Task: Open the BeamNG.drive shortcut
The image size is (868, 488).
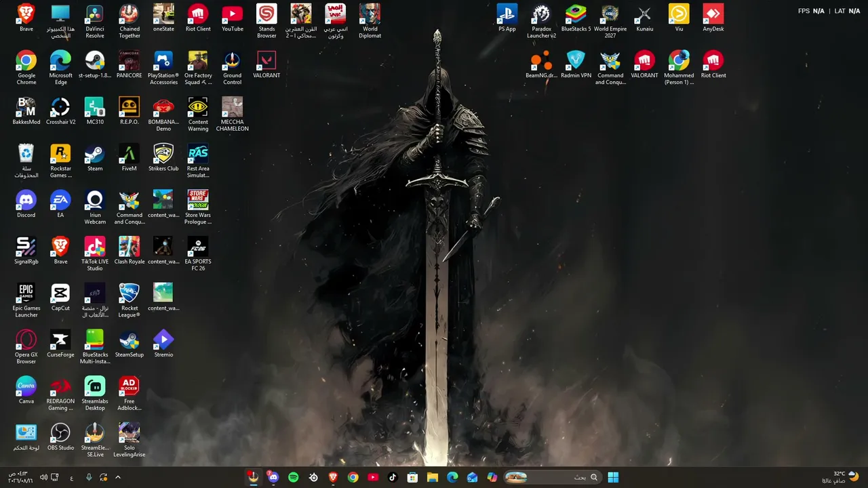Action: 541,65
